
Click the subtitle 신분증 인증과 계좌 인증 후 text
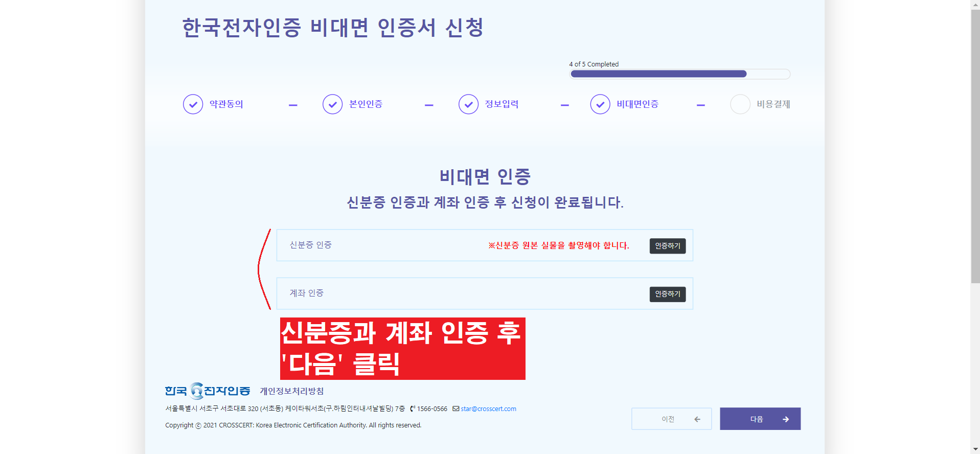tap(485, 202)
